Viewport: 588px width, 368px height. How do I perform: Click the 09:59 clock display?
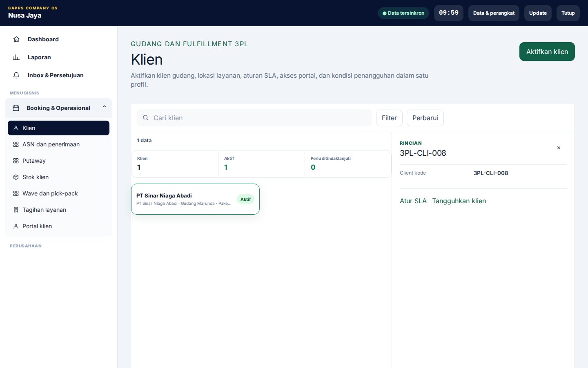[x=448, y=13]
